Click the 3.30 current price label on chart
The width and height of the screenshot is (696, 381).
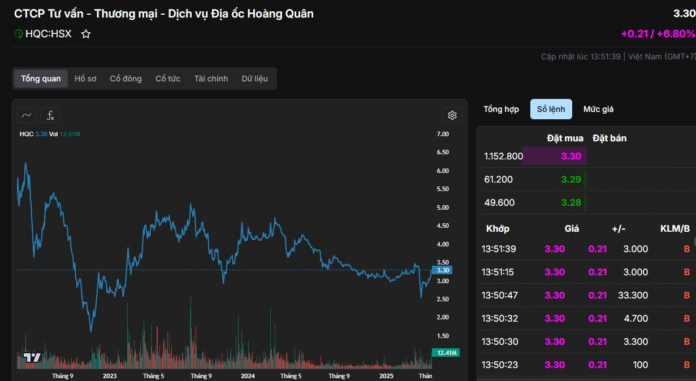tap(442, 270)
